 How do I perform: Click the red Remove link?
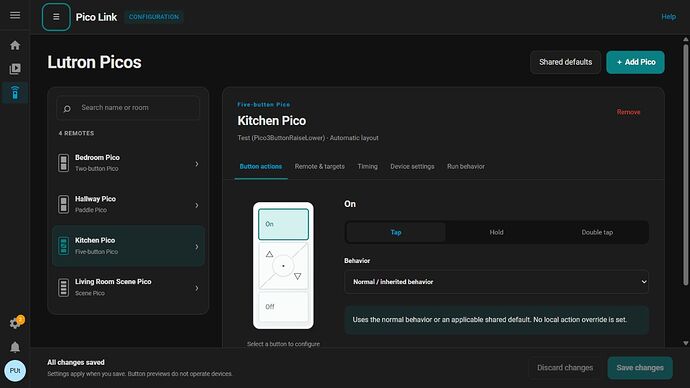pos(628,112)
